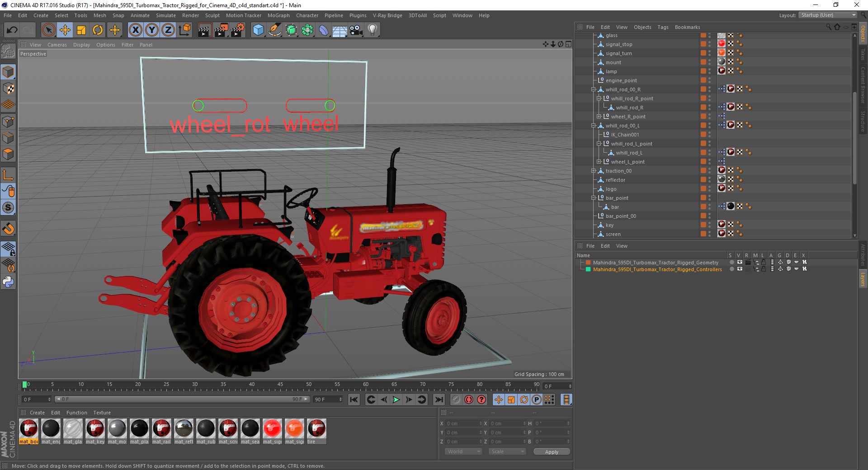This screenshot has height=470, width=868.
Task: Toggle X axis lock
Action: pos(135,30)
